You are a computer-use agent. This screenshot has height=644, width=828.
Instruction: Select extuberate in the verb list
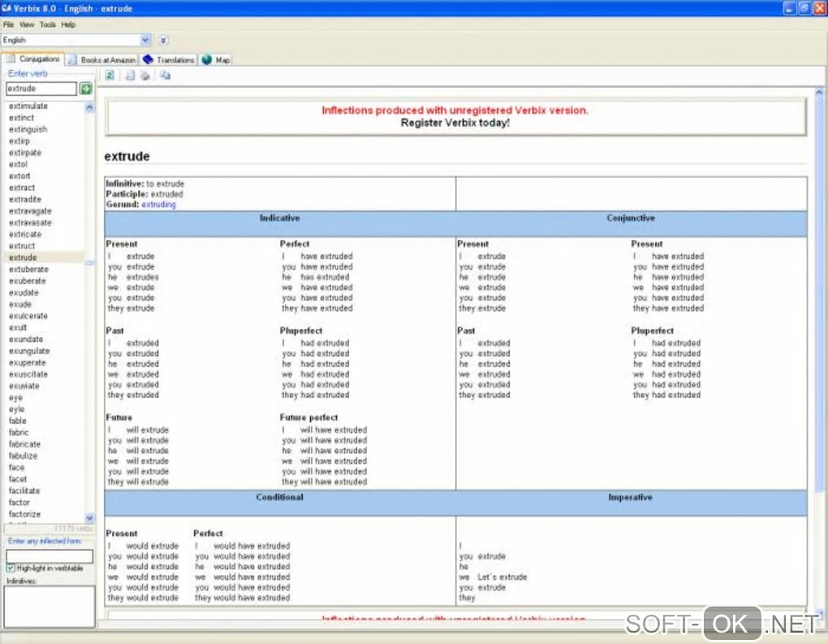(x=28, y=270)
